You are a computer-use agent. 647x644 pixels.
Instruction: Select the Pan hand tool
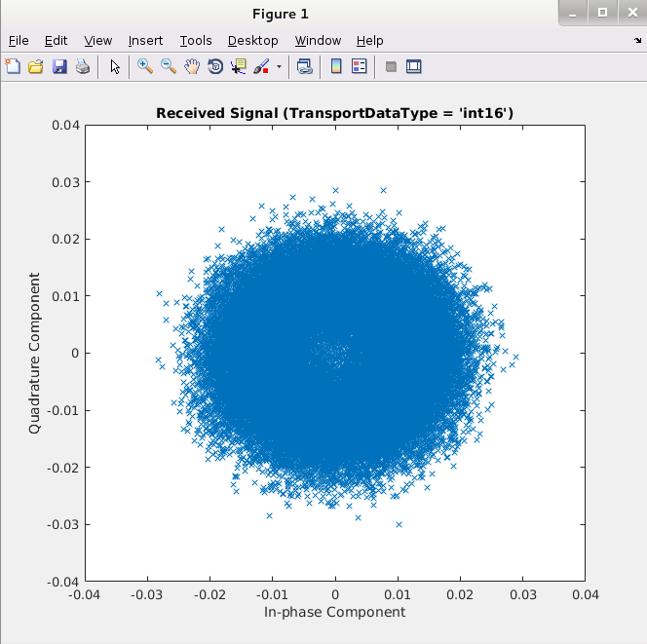tap(192, 66)
